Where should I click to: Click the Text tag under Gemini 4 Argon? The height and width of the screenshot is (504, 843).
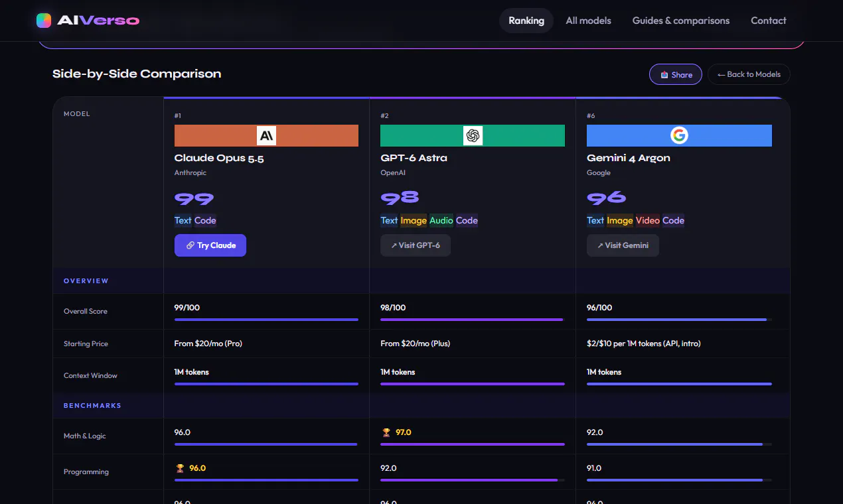pyautogui.click(x=595, y=220)
